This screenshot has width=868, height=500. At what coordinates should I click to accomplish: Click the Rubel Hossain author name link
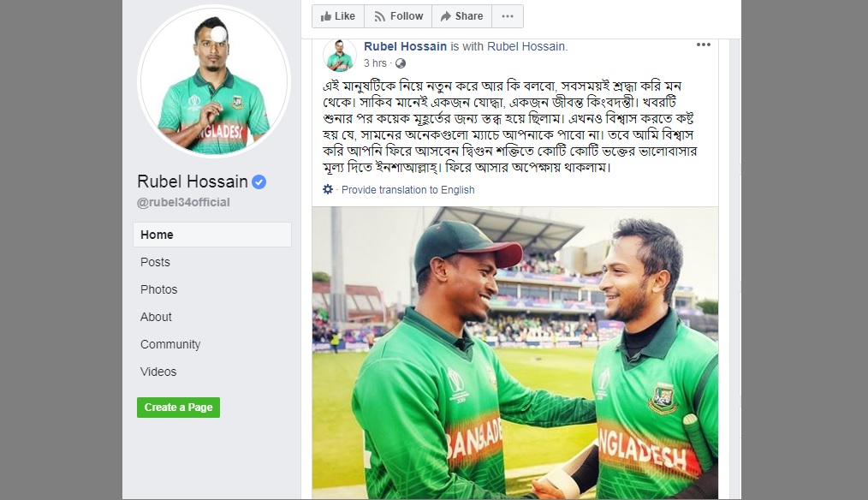coord(405,46)
